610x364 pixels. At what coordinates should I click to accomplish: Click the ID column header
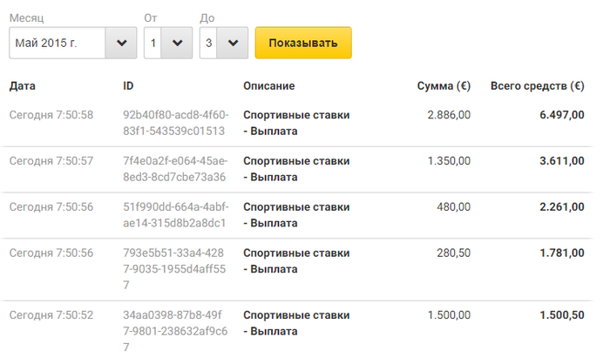(129, 86)
